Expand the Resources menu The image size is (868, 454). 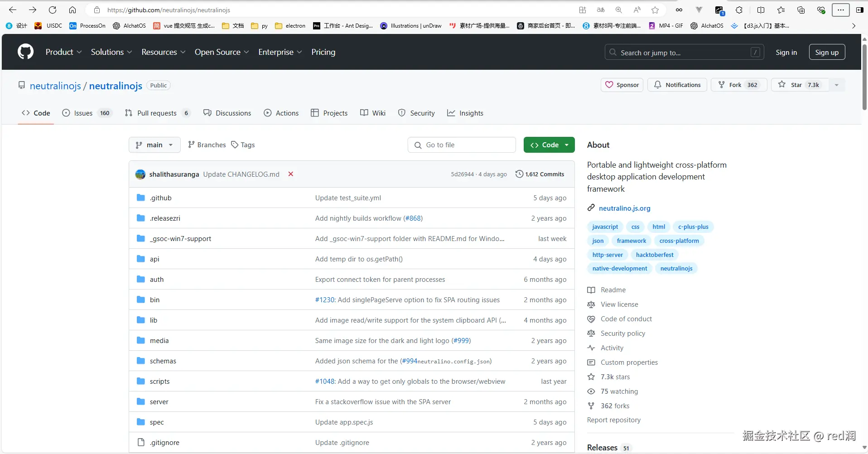point(164,52)
